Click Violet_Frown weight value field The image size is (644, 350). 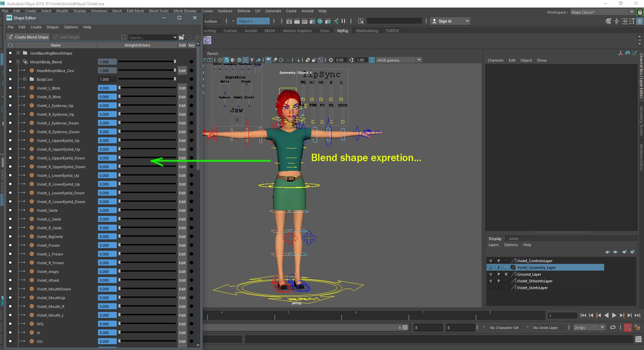point(107,245)
